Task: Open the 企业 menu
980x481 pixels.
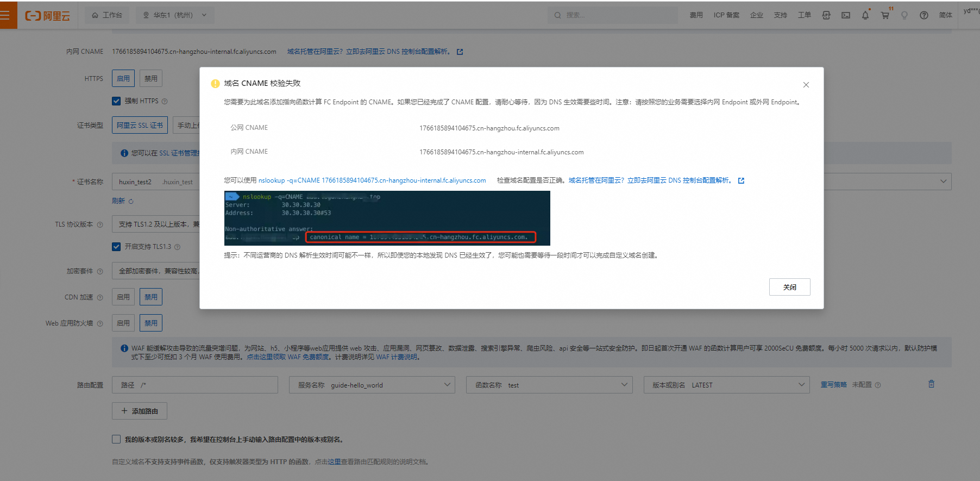Action: [x=757, y=15]
